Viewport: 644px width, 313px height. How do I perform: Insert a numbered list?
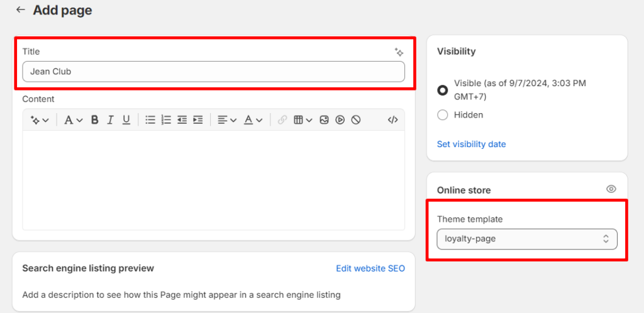point(166,119)
